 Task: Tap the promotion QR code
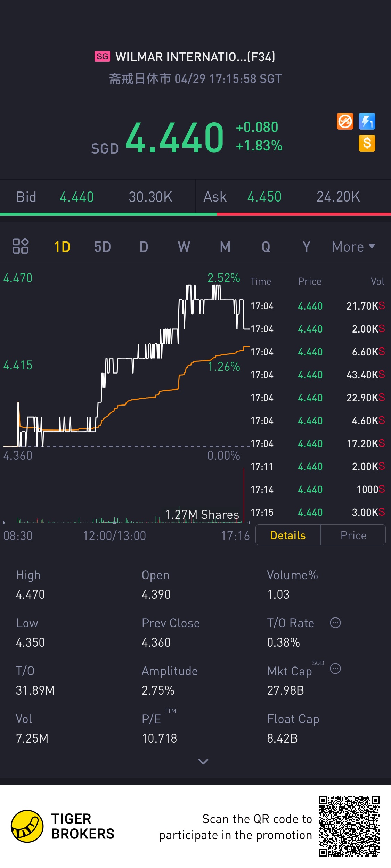(349, 826)
